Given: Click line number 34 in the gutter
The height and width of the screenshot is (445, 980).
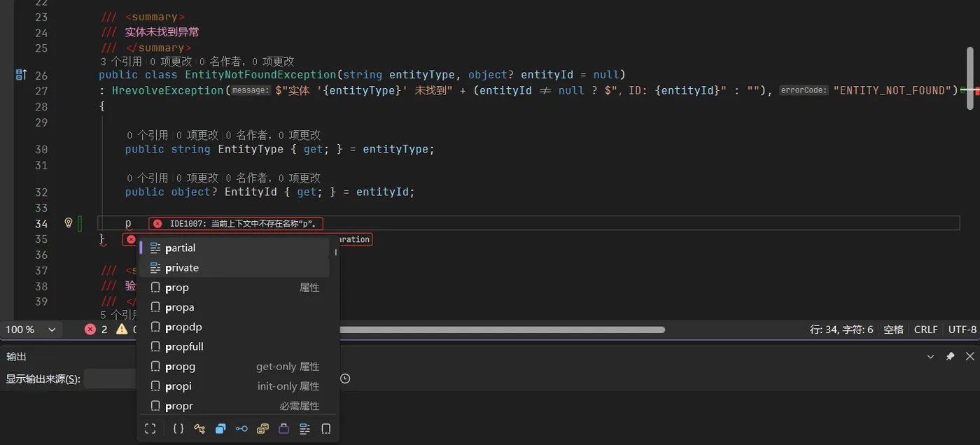Looking at the screenshot, I should click(x=41, y=223).
